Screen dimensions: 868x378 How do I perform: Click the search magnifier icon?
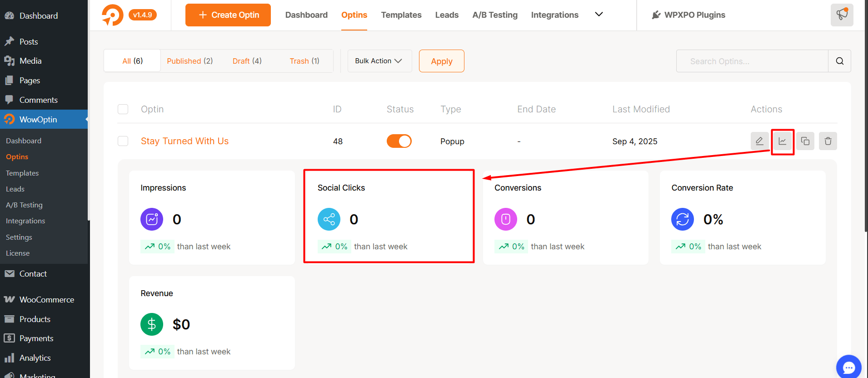(840, 61)
